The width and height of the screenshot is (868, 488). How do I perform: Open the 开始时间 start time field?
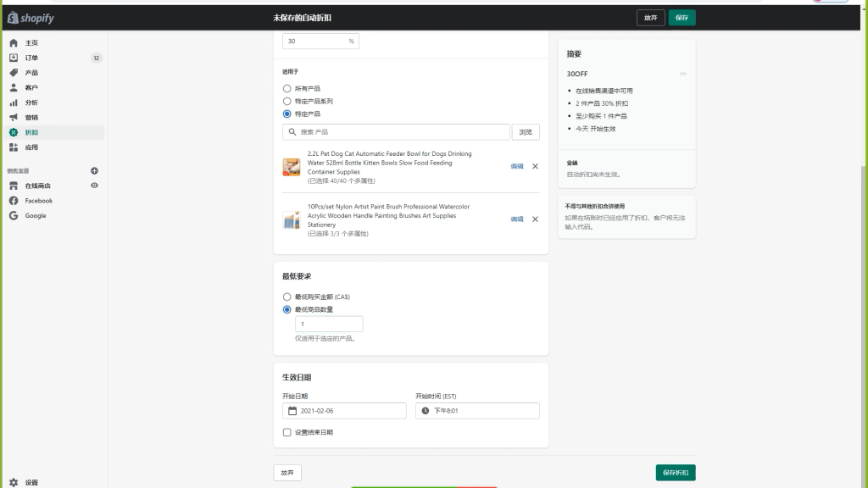(x=477, y=411)
